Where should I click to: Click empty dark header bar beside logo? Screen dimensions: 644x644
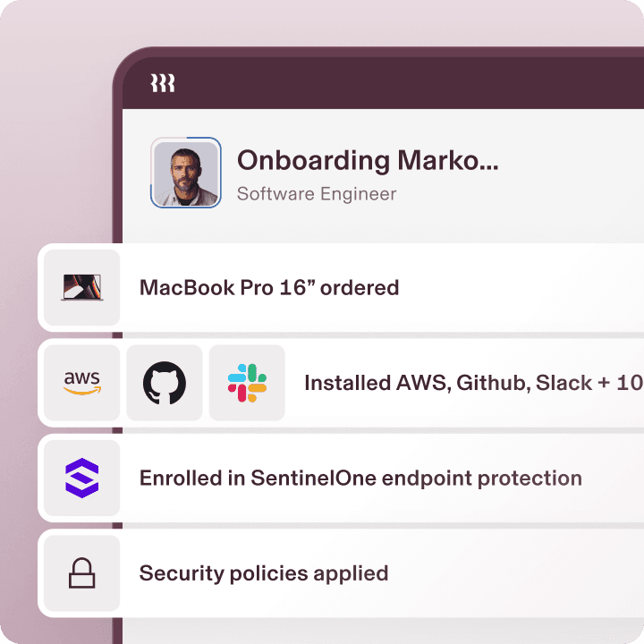[x=402, y=83]
